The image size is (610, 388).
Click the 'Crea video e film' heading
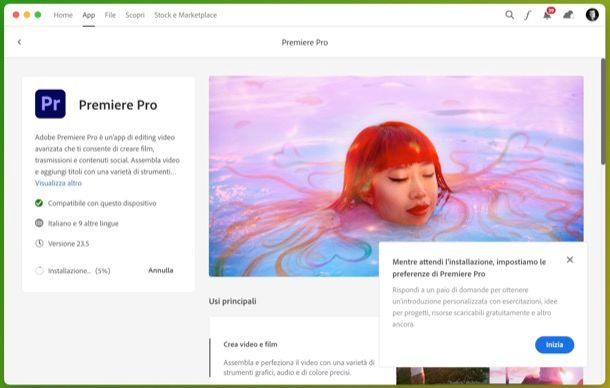pyautogui.click(x=251, y=344)
